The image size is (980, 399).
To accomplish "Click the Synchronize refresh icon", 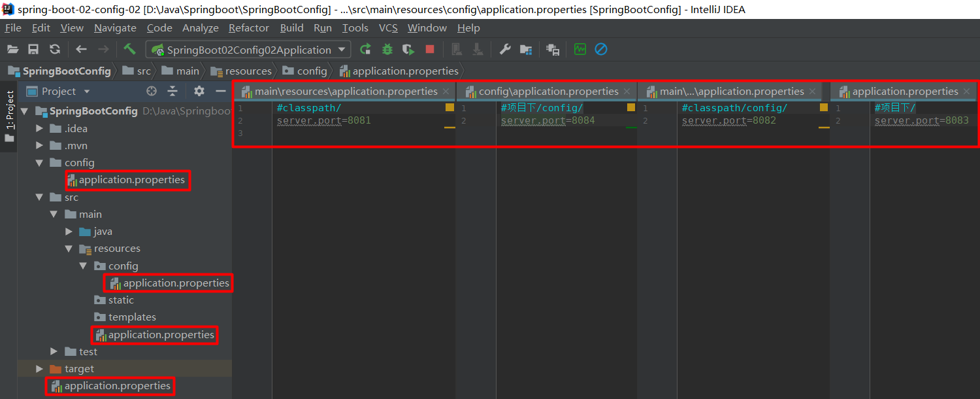I will click(x=55, y=49).
